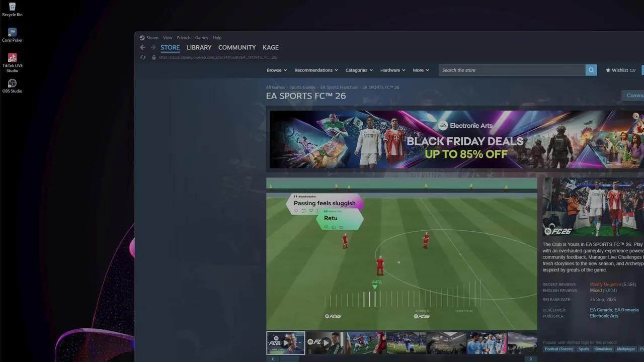Click the release date '25 Sep, 2025'
This screenshot has height=362, width=644.
pos(603,300)
